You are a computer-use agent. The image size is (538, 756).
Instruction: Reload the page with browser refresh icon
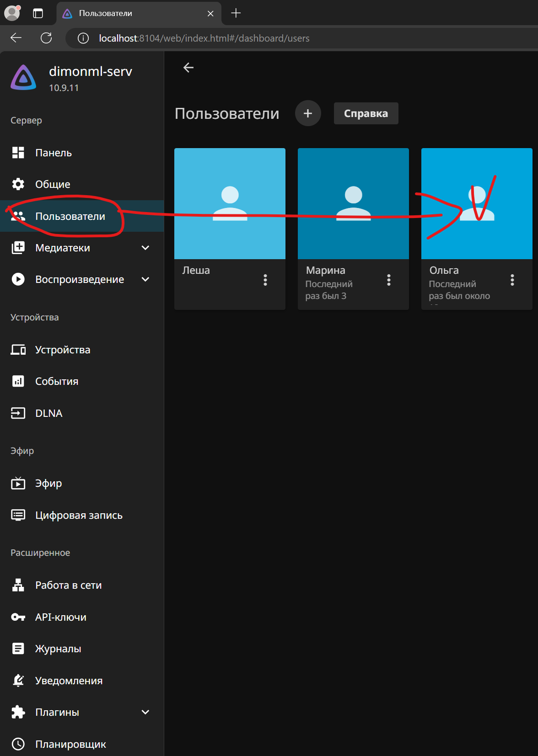[x=46, y=38]
